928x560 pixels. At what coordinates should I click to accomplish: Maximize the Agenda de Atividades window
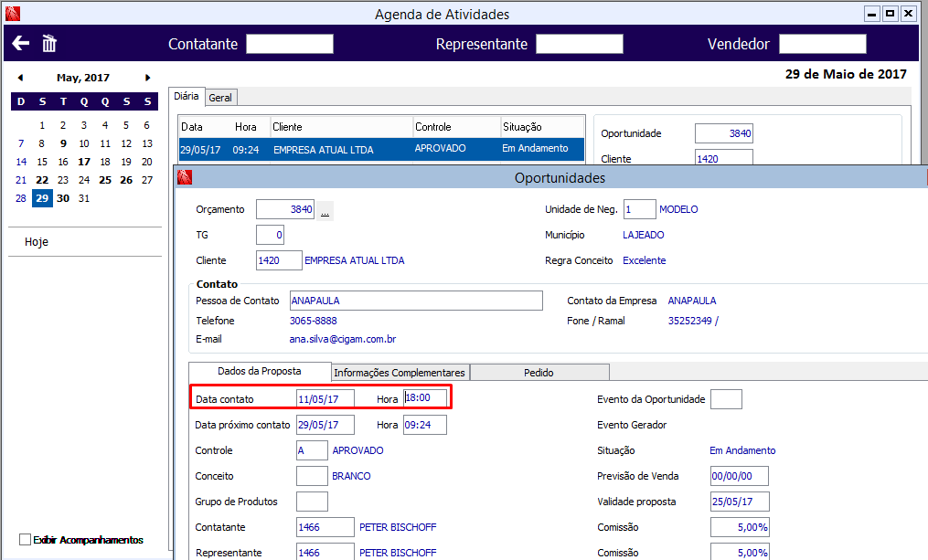click(890, 13)
